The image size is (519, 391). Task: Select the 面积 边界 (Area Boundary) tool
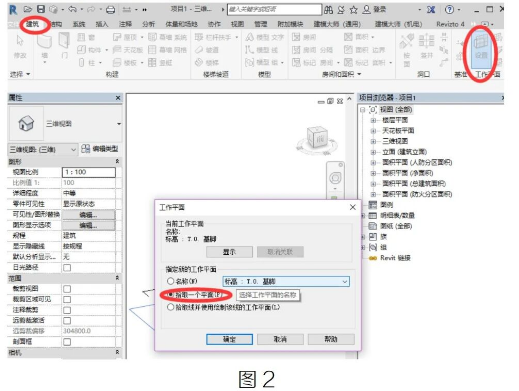(364, 50)
